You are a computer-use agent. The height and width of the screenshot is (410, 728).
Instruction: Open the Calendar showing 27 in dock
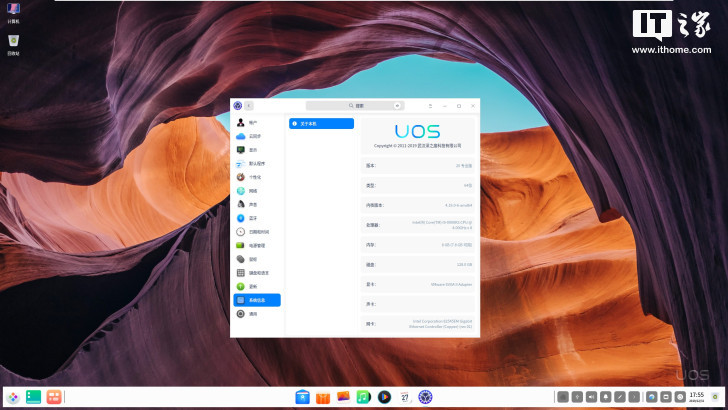click(x=404, y=397)
